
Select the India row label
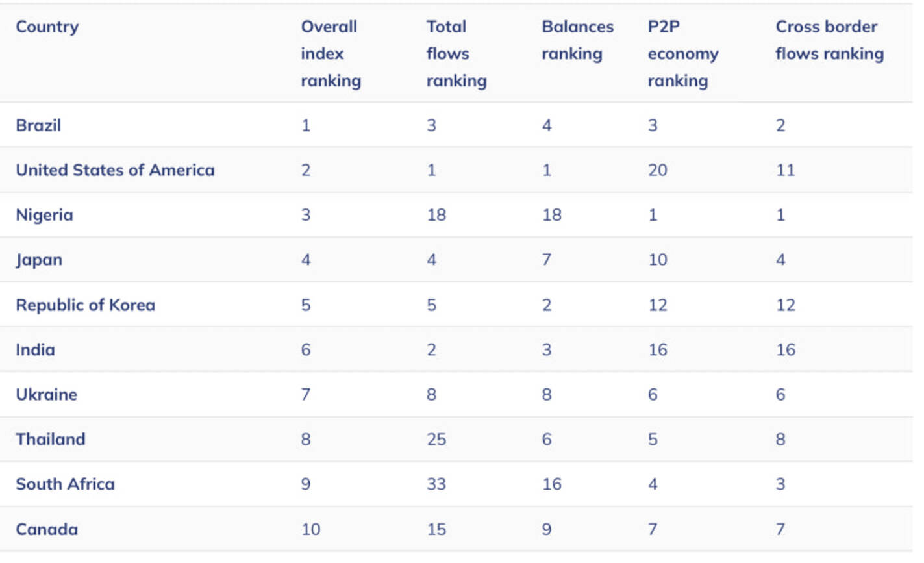tap(35, 350)
